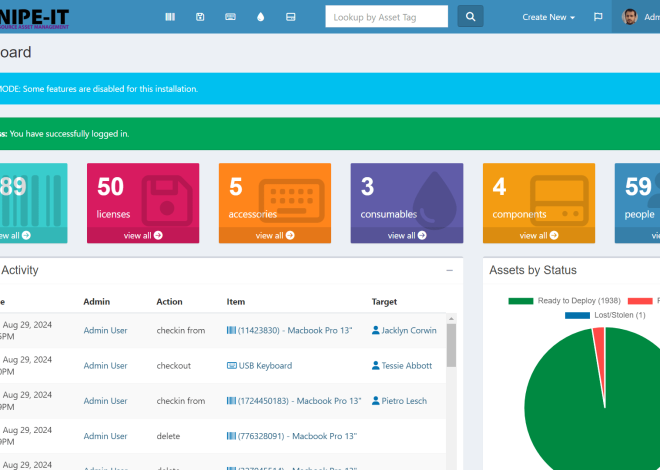The height and width of the screenshot is (470, 660).
Task: Click barcode icon beside asset 1724450183
Action: pos(231,401)
